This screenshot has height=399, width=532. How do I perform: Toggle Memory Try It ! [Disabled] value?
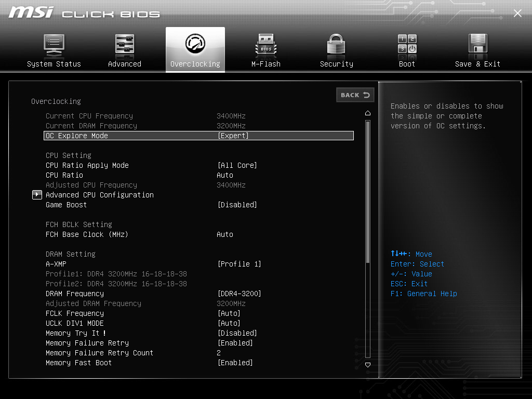237,333
